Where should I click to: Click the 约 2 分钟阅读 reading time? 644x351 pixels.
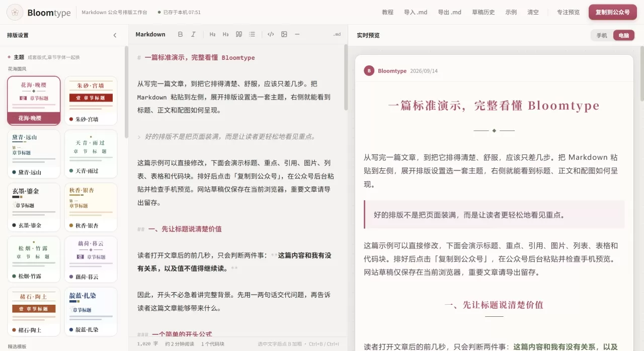pyautogui.click(x=180, y=344)
